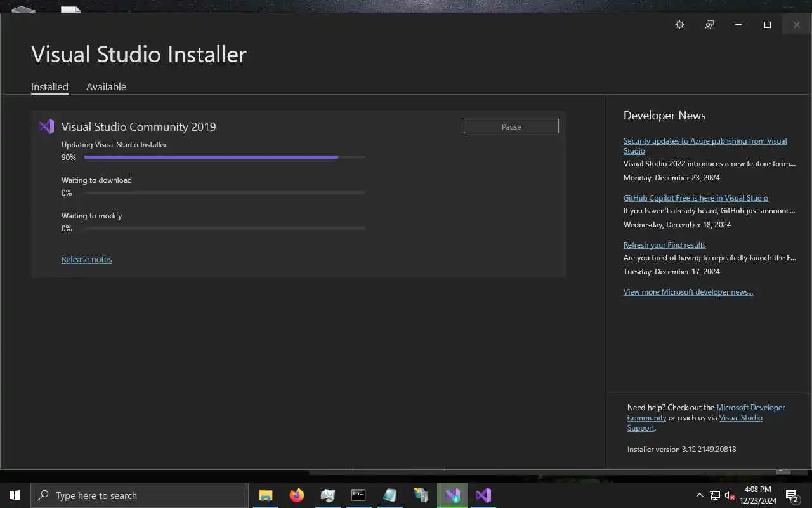The image size is (812, 508).
Task: Click the Monday, December 23, 2024 date
Action: [671, 178]
